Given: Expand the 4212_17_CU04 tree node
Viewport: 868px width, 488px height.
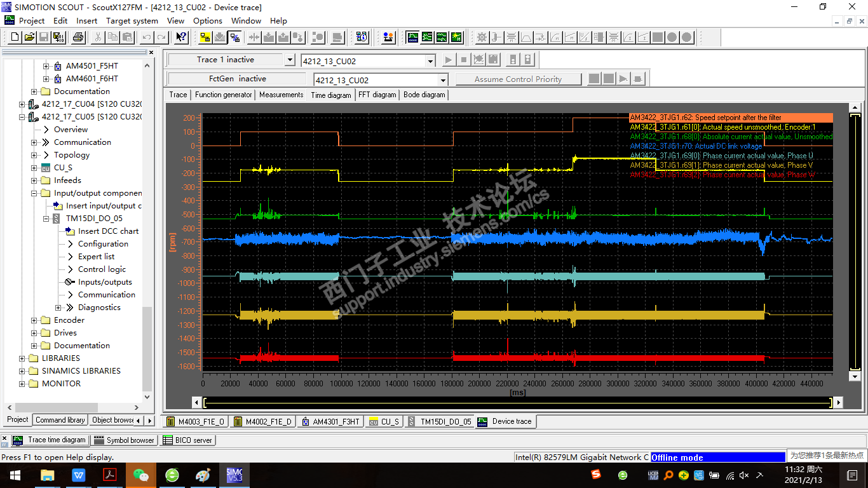Looking at the screenshot, I should pos(22,104).
